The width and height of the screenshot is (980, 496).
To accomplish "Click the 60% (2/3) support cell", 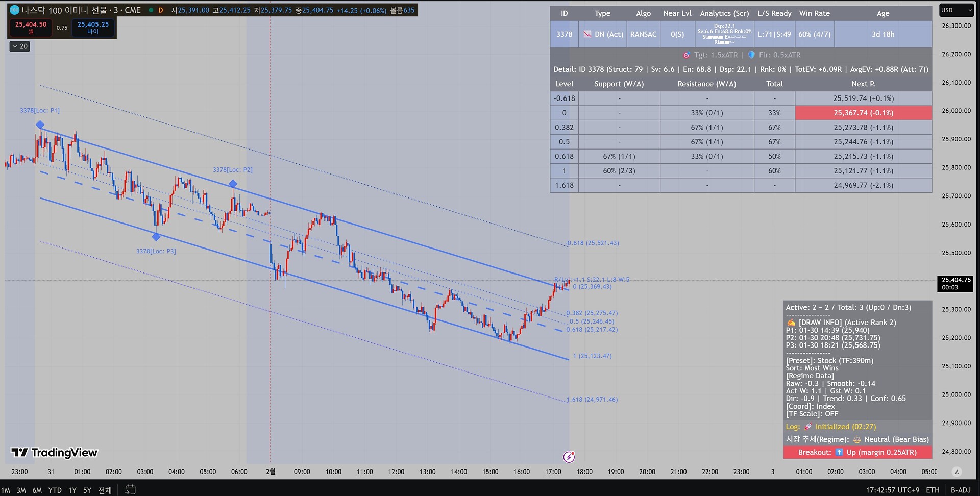I will point(619,171).
